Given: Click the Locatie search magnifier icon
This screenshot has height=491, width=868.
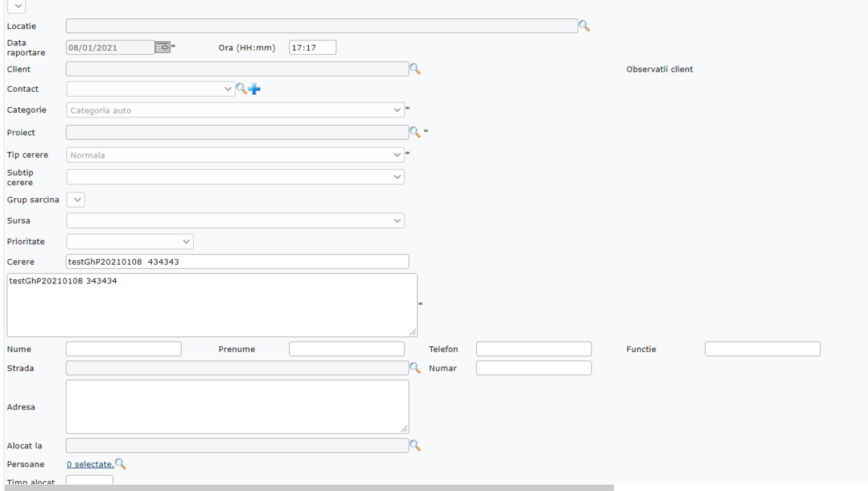Looking at the screenshot, I should click(584, 26).
